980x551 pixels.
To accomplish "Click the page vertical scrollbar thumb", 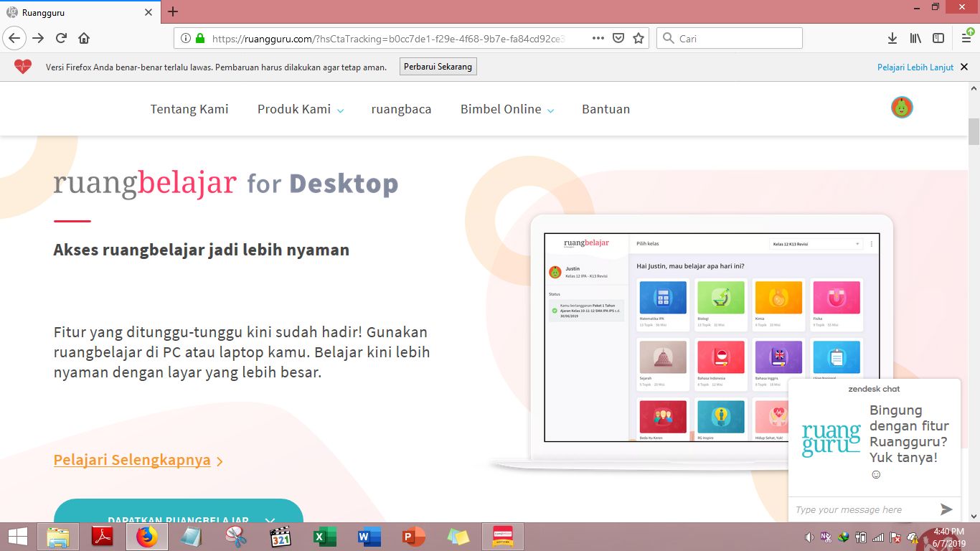I will pos(974,131).
